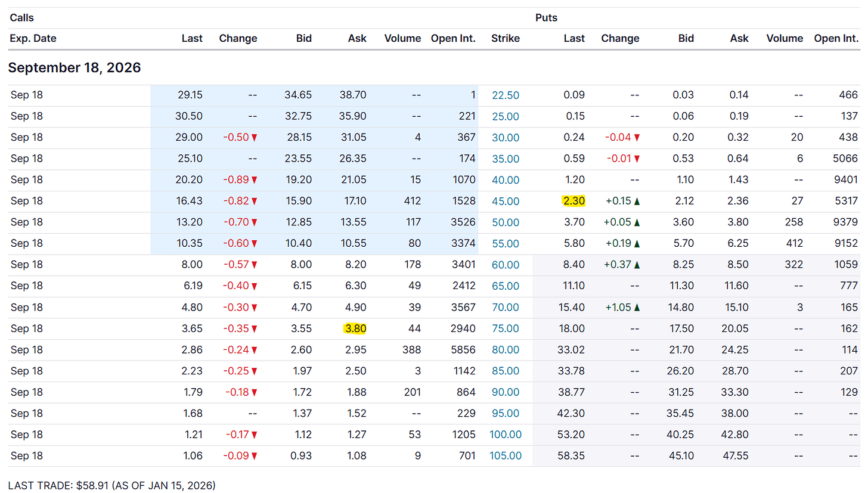
Task: Select highlighted call ask 3.80
Action: click(355, 328)
